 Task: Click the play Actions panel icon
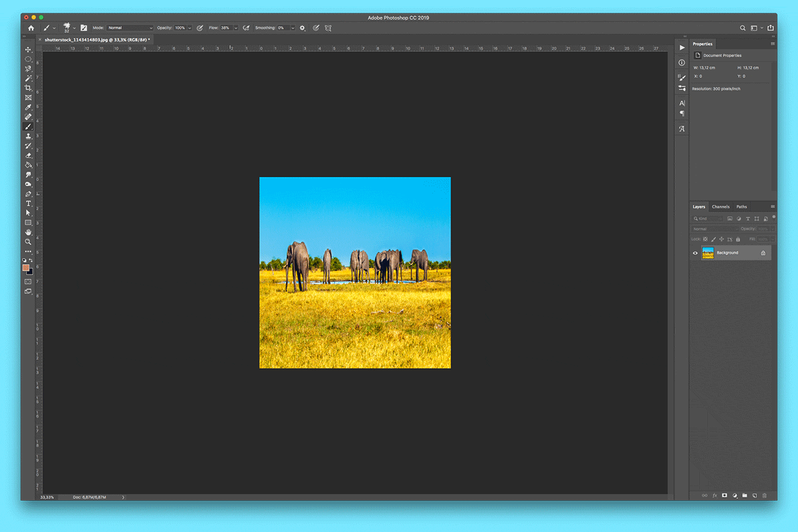coord(682,48)
